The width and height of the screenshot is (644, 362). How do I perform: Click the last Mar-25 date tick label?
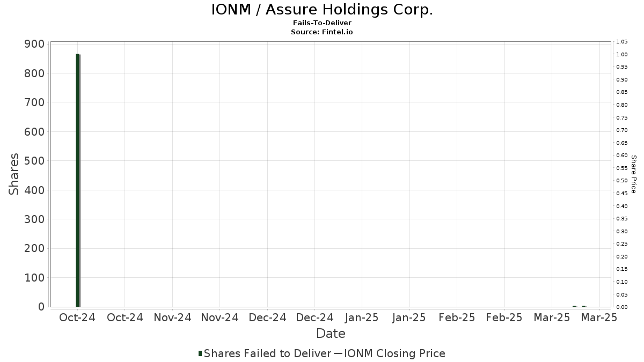click(599, 317)
